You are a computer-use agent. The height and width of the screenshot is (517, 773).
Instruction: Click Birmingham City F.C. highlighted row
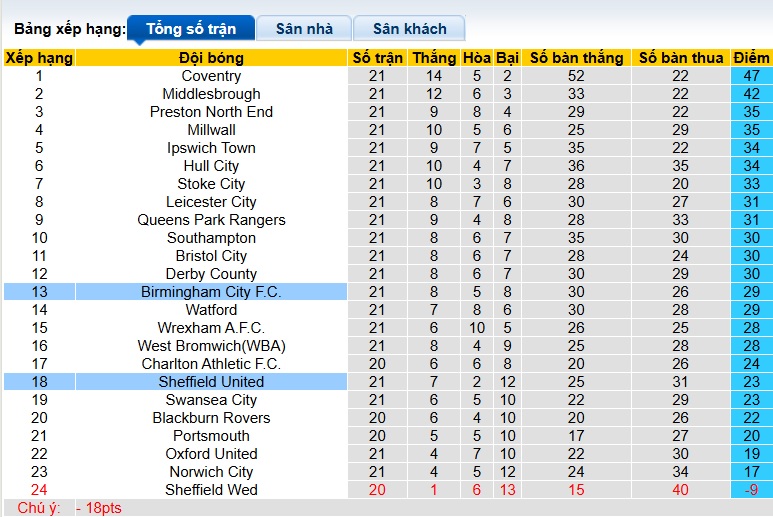[x=211, y=292]
